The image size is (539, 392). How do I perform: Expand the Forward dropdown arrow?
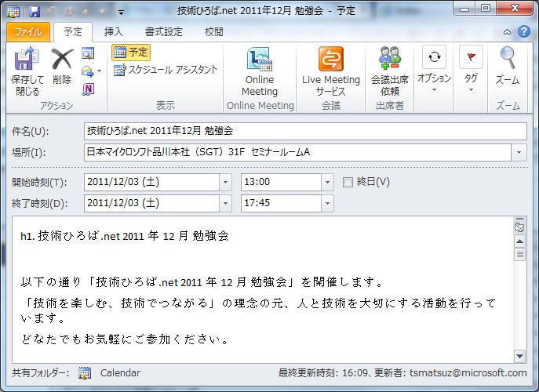(x=100, y=71)
